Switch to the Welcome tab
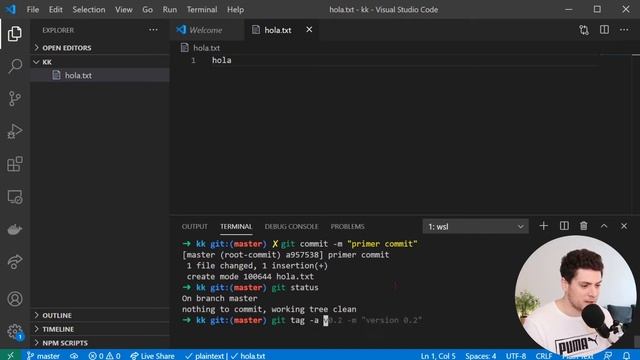The image size is (640, 360). [207, 30]
